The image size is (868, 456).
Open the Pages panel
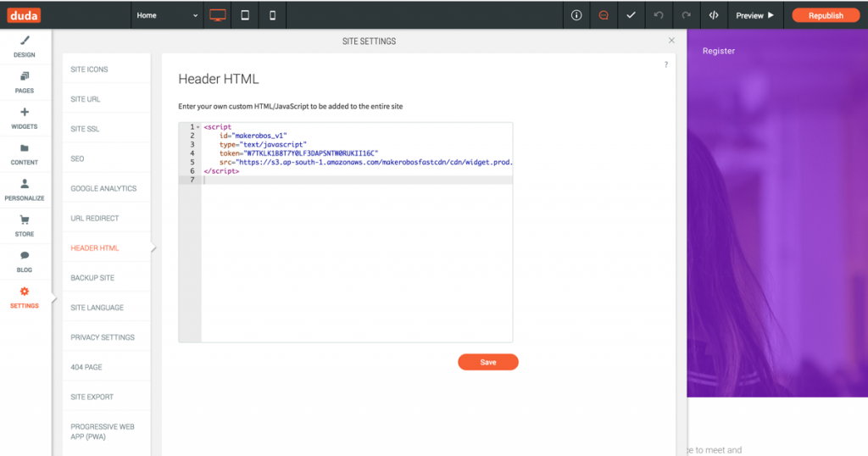click(x=25, y=83)
